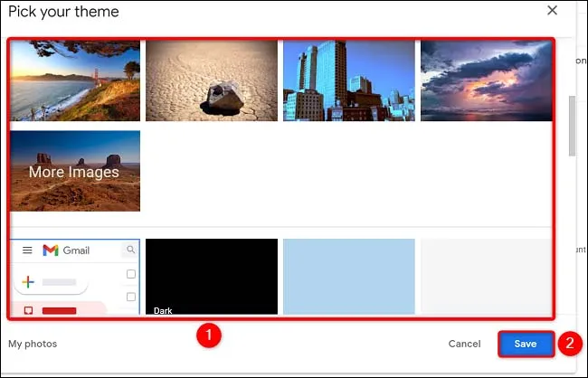Viewport: 588px width, 378px height.
Task: Close the Pick your theme dialog
Action: (x=553, y=11)
